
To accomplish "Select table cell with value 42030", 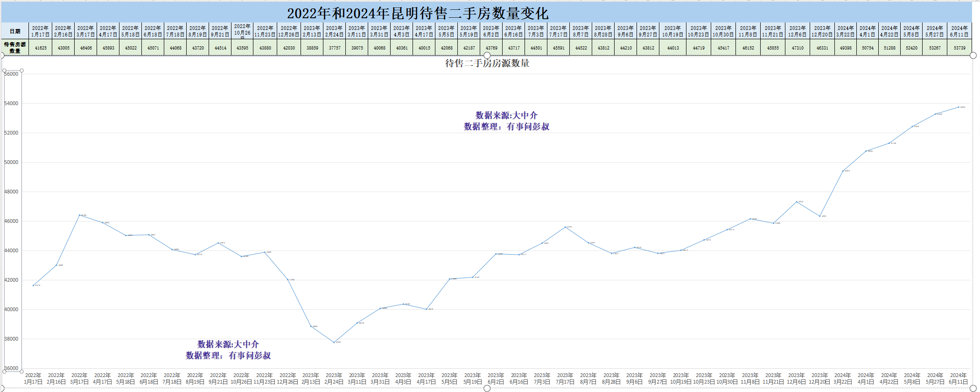I will (x=289, y=48).
